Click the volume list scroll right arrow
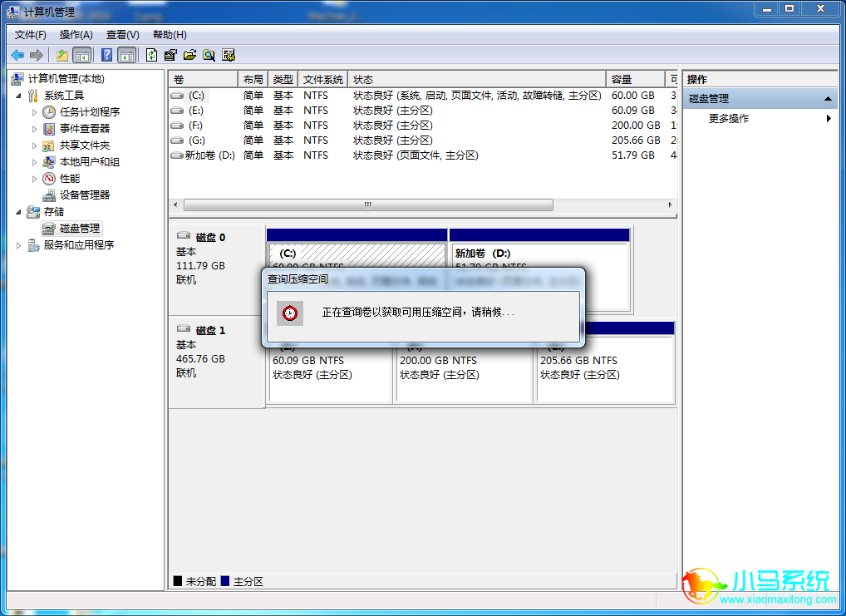This screenshot has height=616, width=846. tap(670, 205)
